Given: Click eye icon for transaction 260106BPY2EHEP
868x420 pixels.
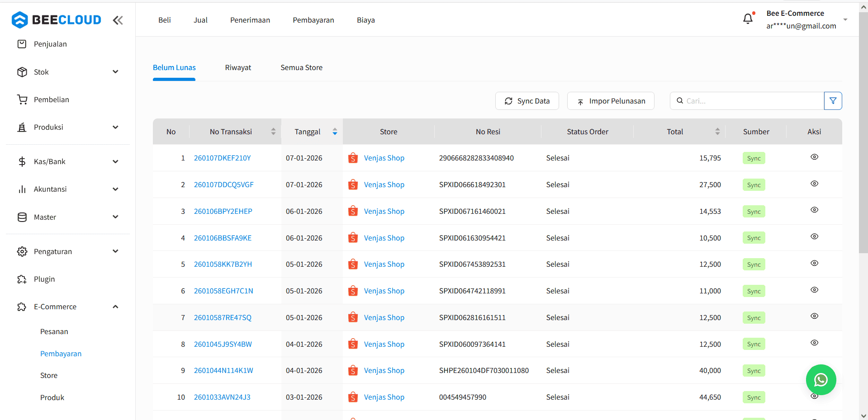Looking at the screenshot, I should pyautogui.click(x=814, y=210).
